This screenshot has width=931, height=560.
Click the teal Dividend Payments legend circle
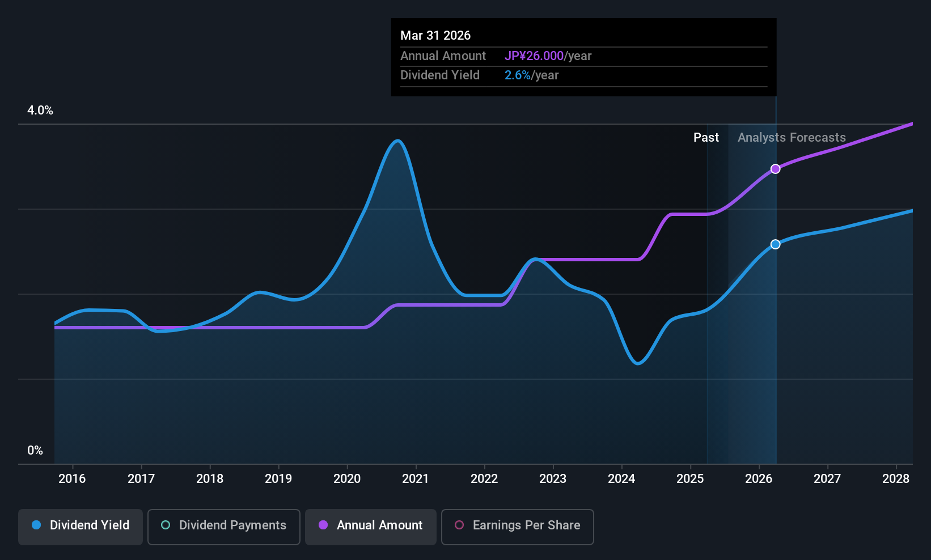(166, 525)
